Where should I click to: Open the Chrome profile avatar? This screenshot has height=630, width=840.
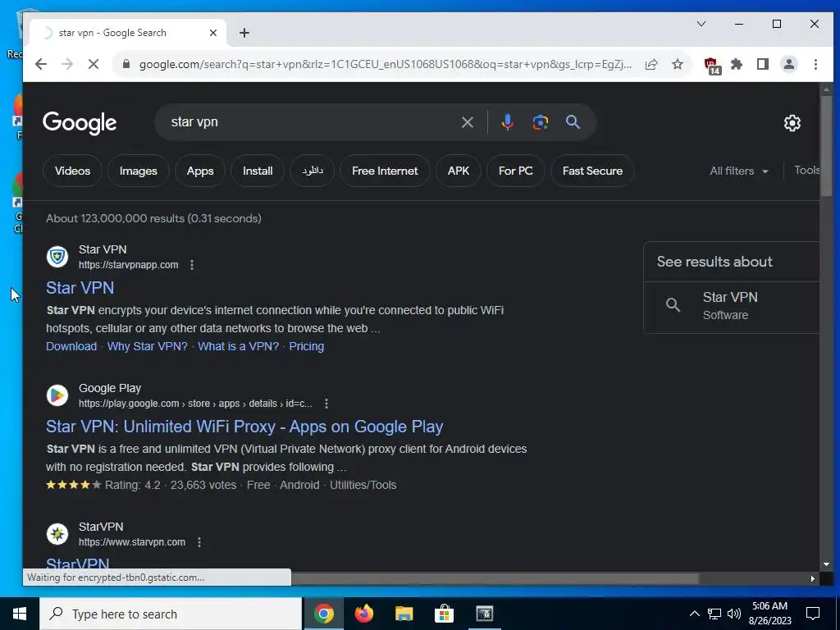point(789,64)
